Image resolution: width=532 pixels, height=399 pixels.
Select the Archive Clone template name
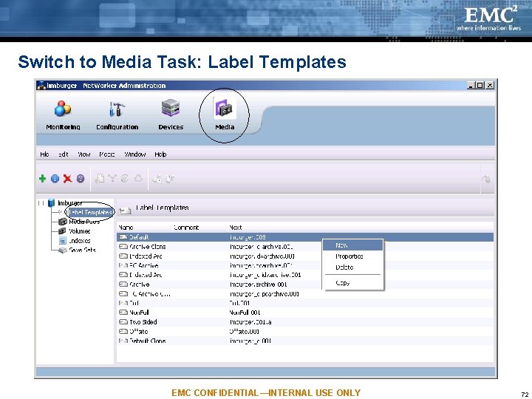coord(148,247)
